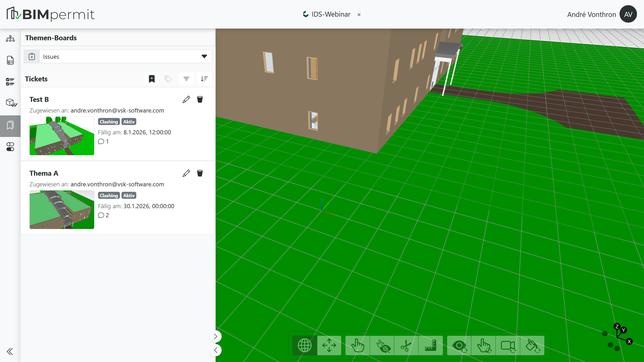The height and width of the screenshot is (362, 644).
Task: Collapse the sidebar with double chevron
Action: click(10, 352)
